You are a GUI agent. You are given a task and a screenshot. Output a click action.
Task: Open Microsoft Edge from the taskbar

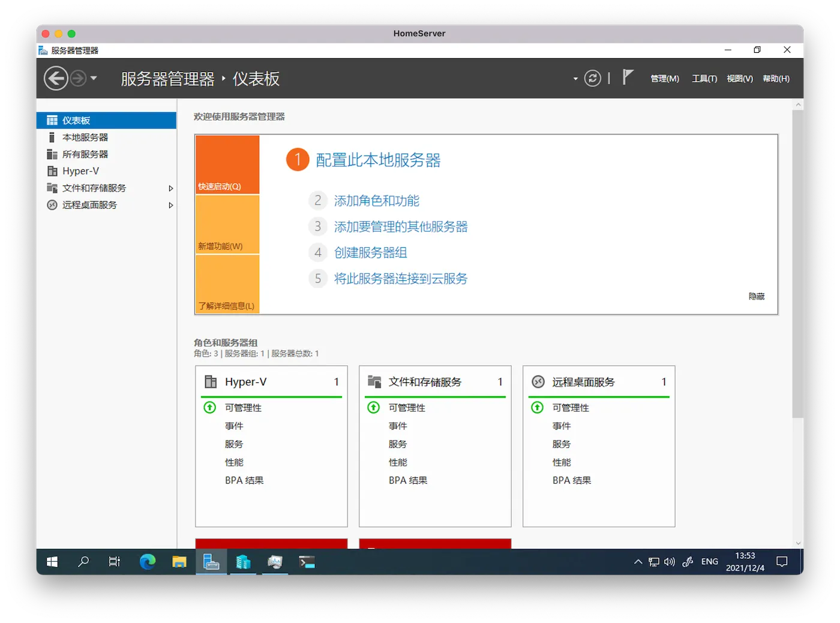(148, 562)
